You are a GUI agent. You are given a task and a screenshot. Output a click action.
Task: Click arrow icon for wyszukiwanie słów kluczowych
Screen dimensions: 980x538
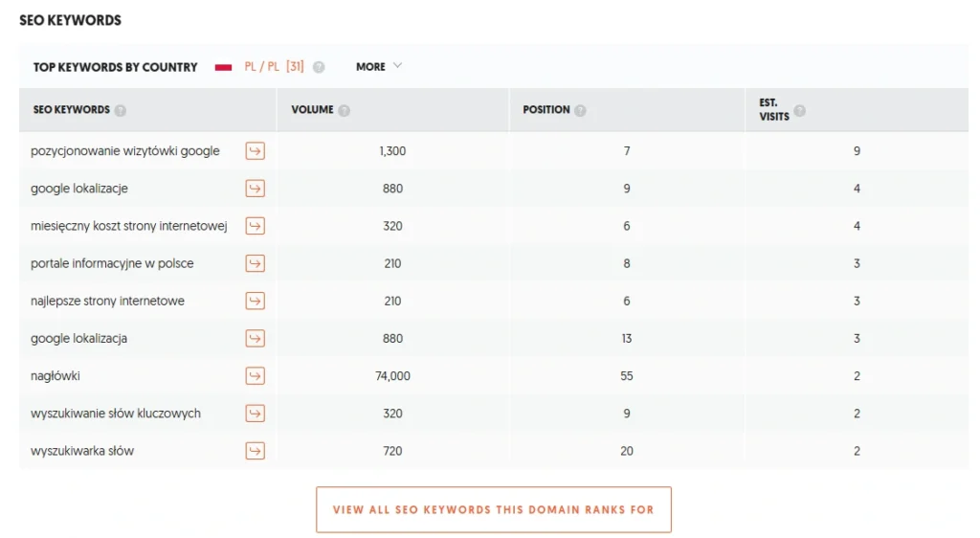[255, 414]
